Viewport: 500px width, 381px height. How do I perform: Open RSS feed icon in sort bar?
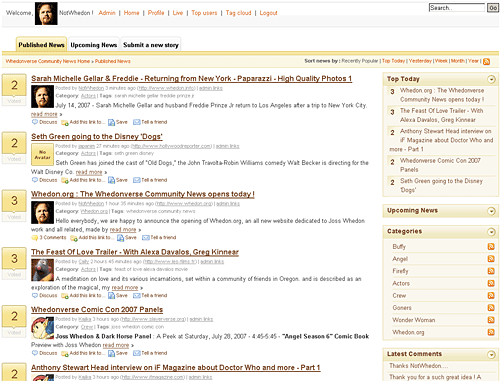point(486,61)
